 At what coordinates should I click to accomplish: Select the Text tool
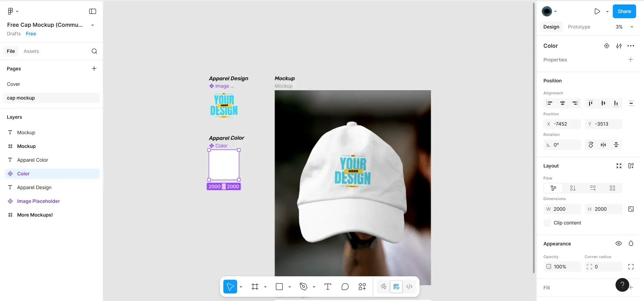[x=328, y=287]
